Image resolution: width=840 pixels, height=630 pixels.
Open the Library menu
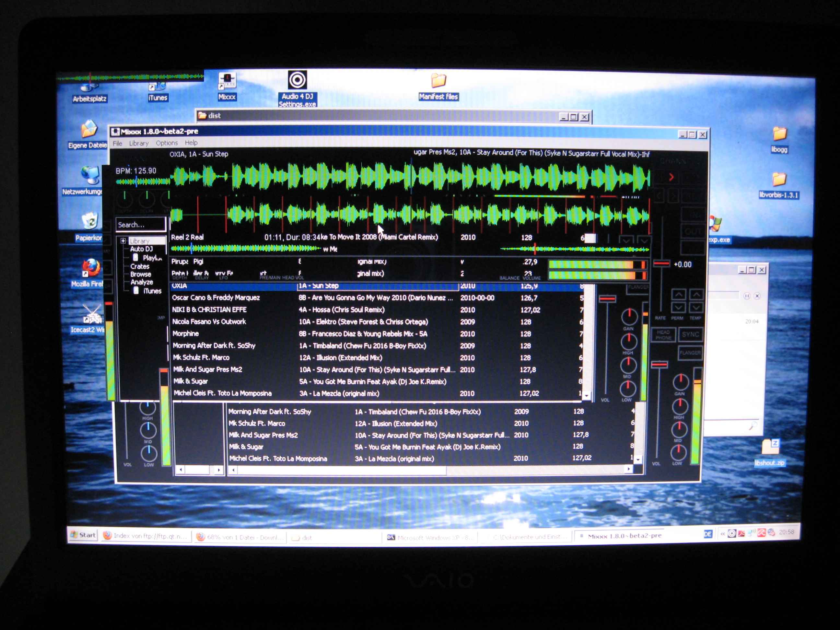click(139, 143)
